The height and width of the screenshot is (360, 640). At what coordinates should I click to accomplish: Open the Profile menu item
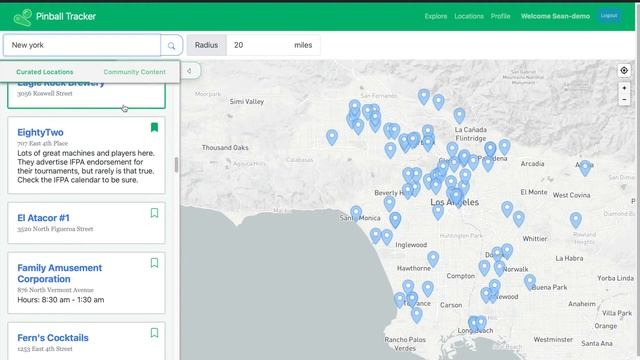click(x=500, y=16)
